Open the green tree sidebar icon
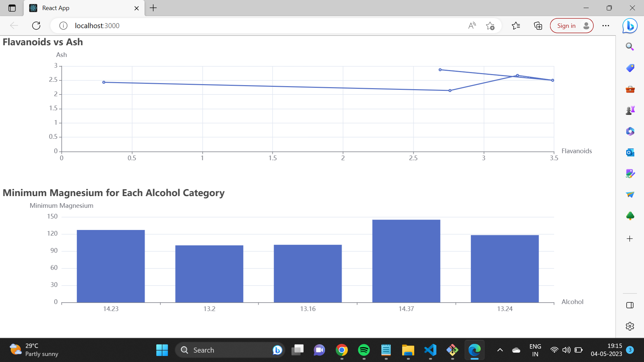 pos(630,216)
